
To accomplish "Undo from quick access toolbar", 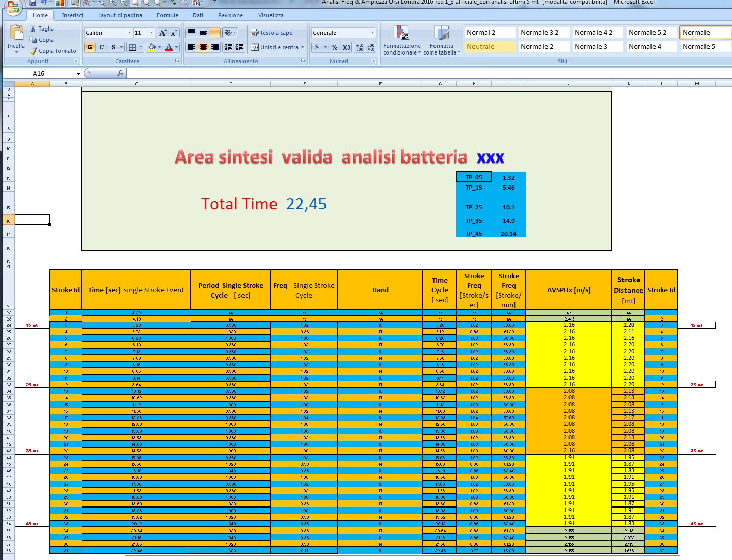I will (44, 3).
